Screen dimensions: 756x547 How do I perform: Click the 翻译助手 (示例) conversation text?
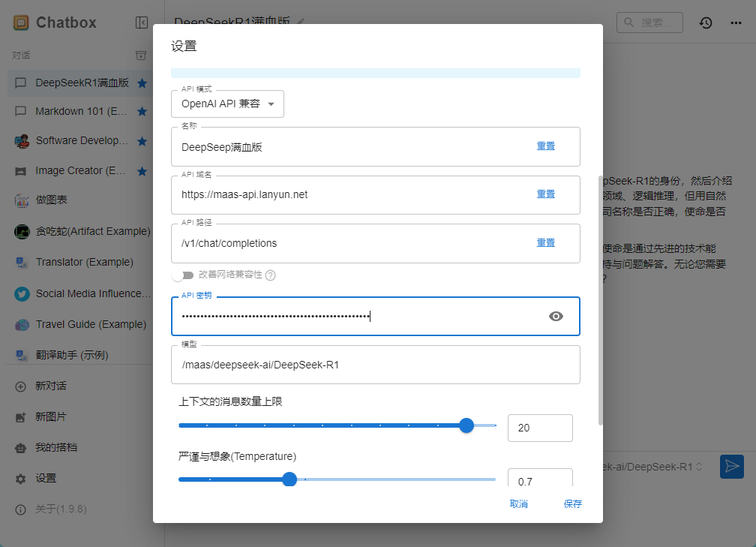[72, 356]
